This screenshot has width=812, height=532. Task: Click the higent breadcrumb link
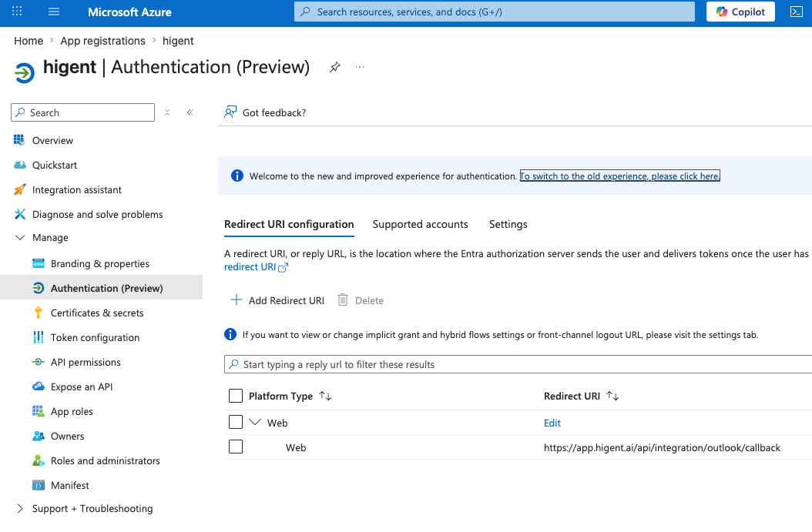point(178,41)
